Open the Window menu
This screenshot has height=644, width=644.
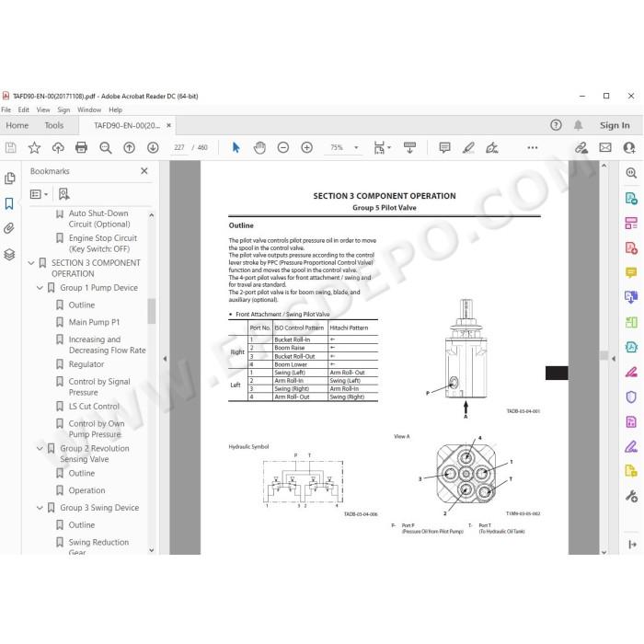89,109
